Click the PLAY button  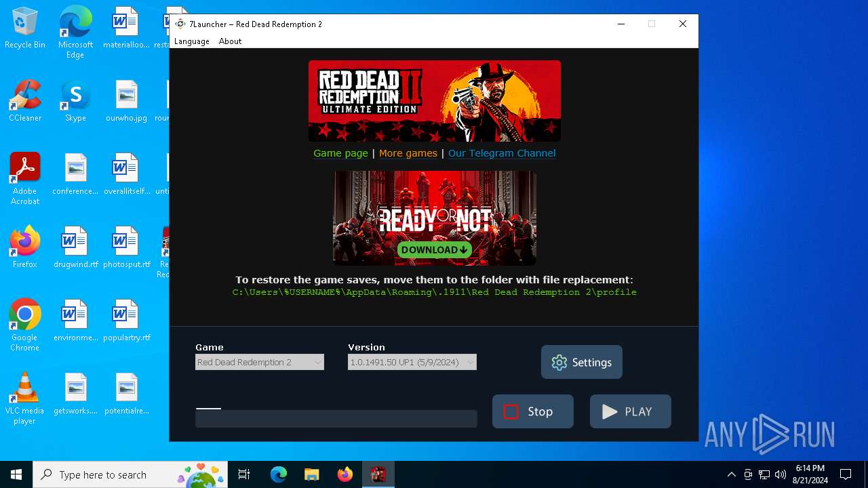(631, 411)
